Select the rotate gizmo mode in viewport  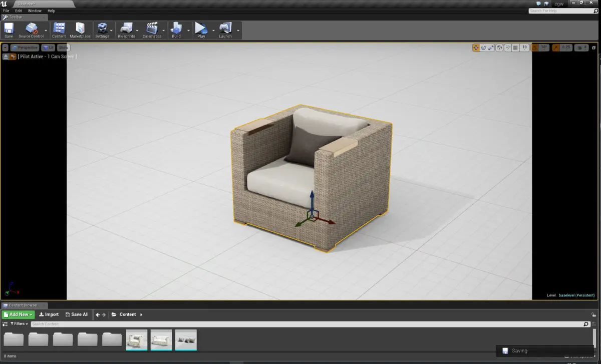click(x=484, y=48)
